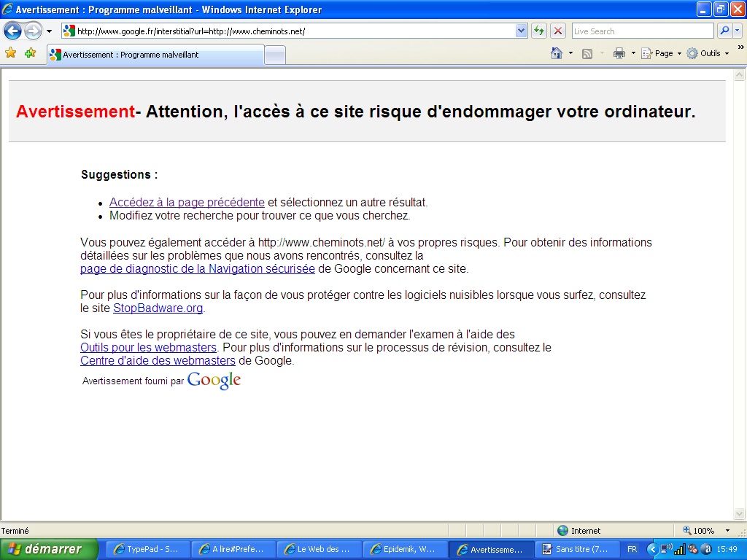Follow the 'Accédez à la page précédente' link
The width and height of the screenshot is (747, 560).
[x=187, y=203]
